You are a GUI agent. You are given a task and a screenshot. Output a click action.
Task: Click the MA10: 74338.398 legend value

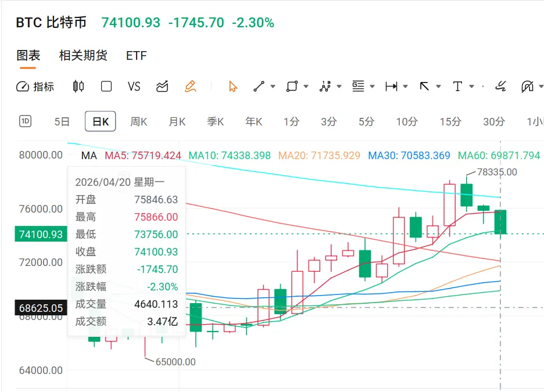click(230, 156)
